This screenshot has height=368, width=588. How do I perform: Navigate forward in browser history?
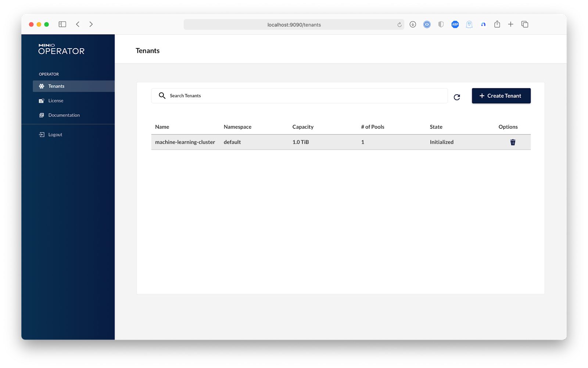click(x=91, y=24)
